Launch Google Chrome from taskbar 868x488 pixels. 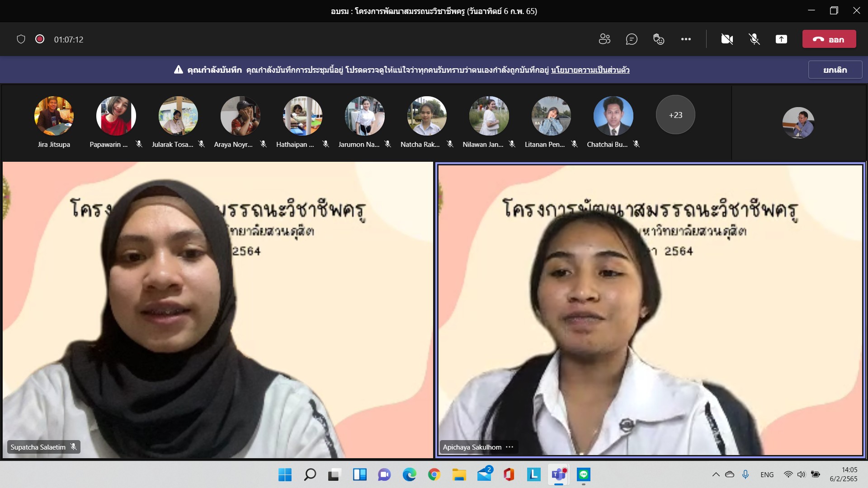pyautogui.click(x=434, y=474)
